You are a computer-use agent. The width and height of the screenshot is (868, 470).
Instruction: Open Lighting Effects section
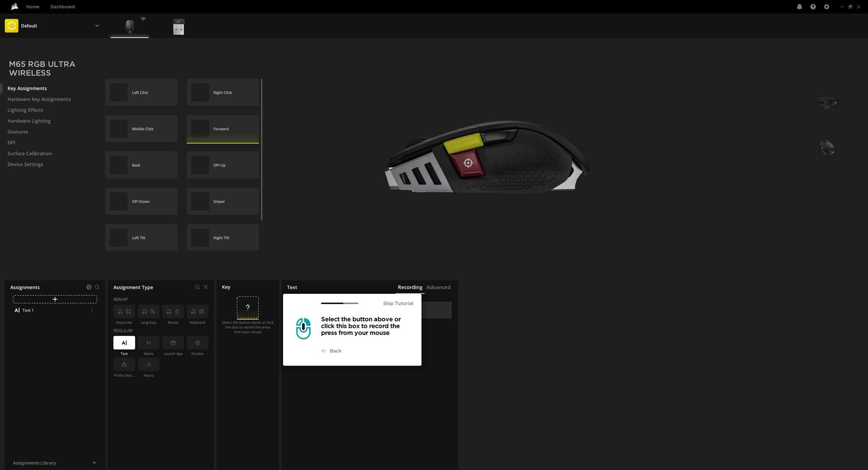25,110
